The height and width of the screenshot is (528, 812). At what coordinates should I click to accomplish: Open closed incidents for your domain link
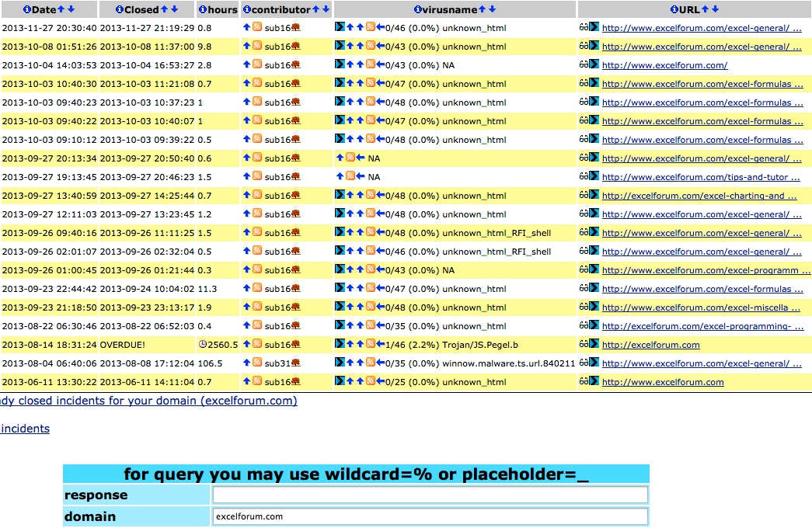coord(148,401)
